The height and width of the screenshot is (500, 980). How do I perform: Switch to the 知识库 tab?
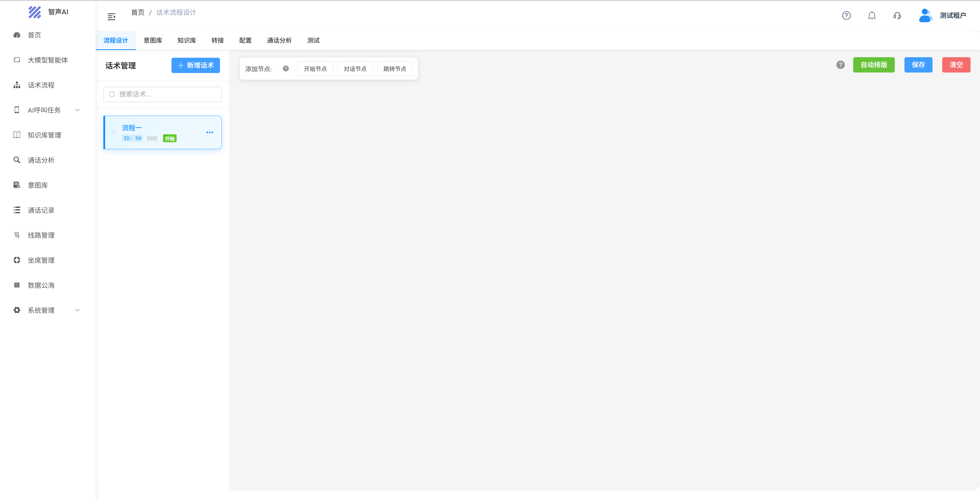tap(186, 40)
